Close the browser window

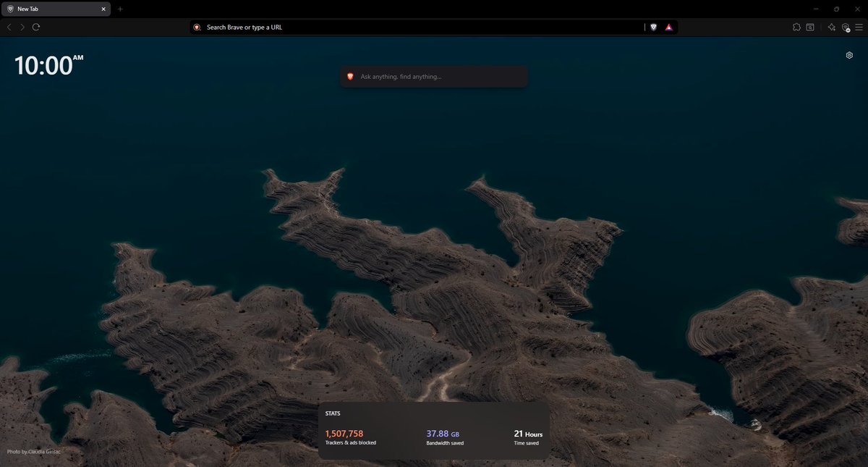tap(858, 9)
